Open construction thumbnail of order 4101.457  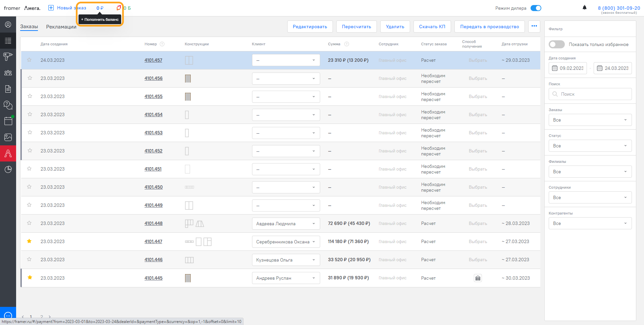[x=189, y=60]
